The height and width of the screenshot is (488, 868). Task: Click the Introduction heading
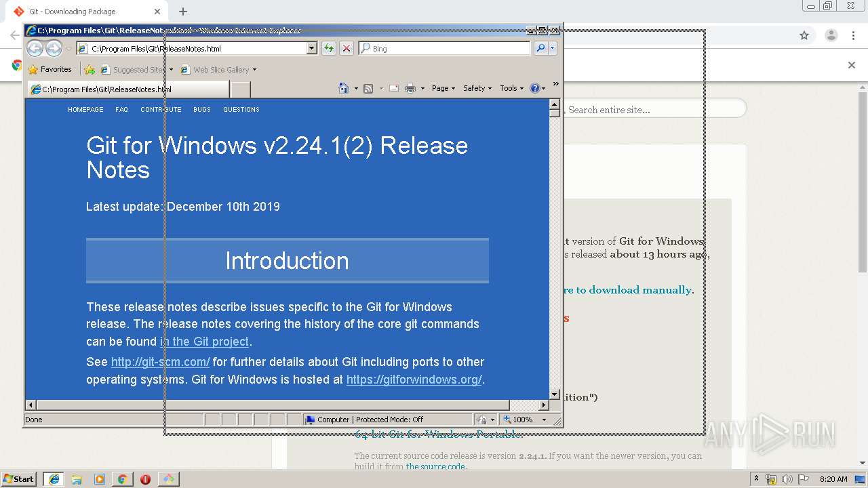(x=287, y=261)
